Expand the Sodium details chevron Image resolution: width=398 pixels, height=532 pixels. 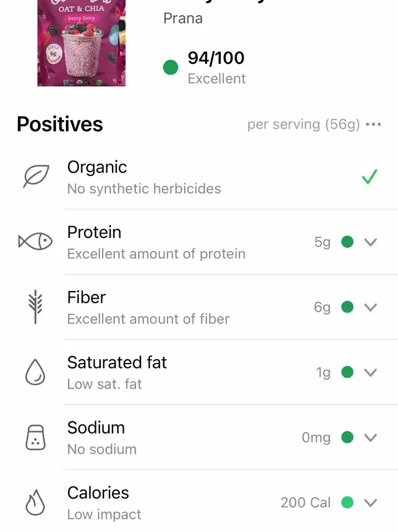point(371,438)
